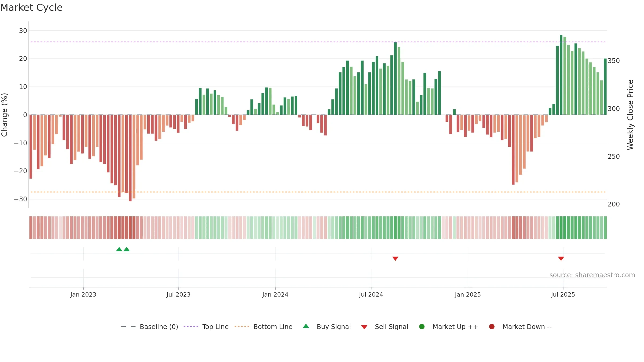
Task: Click the green bar touching the top line in Aug 2024
Action: pos(395,78)
